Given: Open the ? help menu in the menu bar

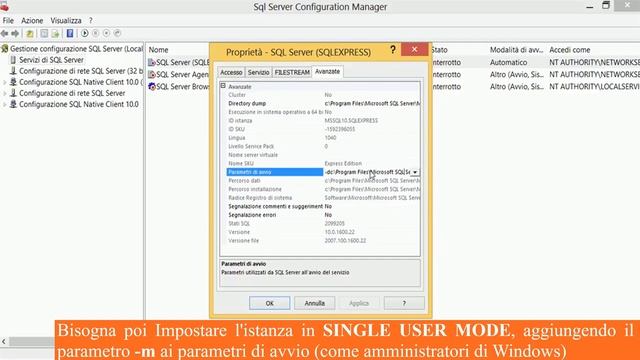Looking at the screenshot, I should tap(91, 20).
